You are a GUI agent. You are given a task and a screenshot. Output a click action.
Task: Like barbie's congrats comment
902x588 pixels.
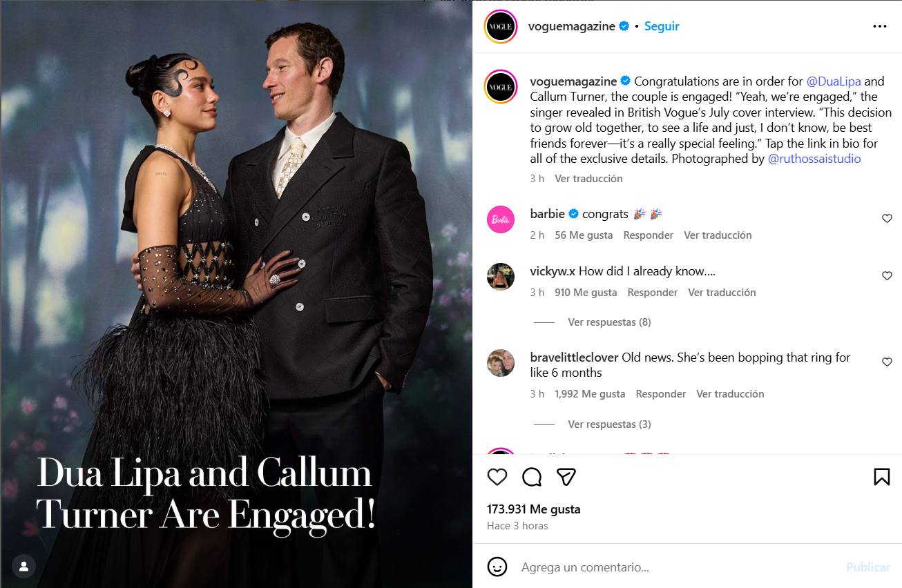pos(887,219)
